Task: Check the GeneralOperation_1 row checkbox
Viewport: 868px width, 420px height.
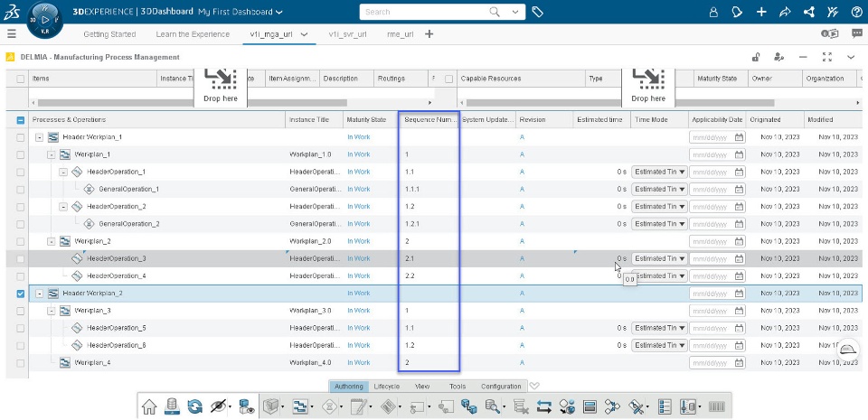Action: (21, 190)
